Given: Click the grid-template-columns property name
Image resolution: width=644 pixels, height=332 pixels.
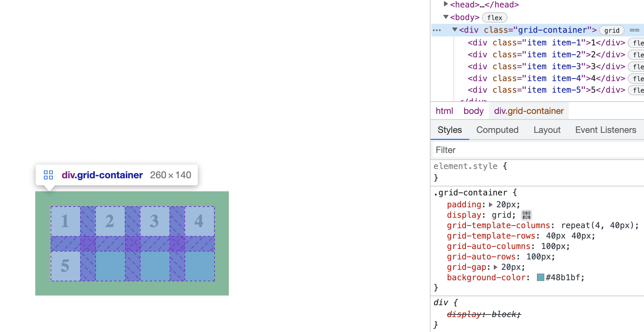Looking at the screenshot, I should pyautogui.click(x=498, y=226).
